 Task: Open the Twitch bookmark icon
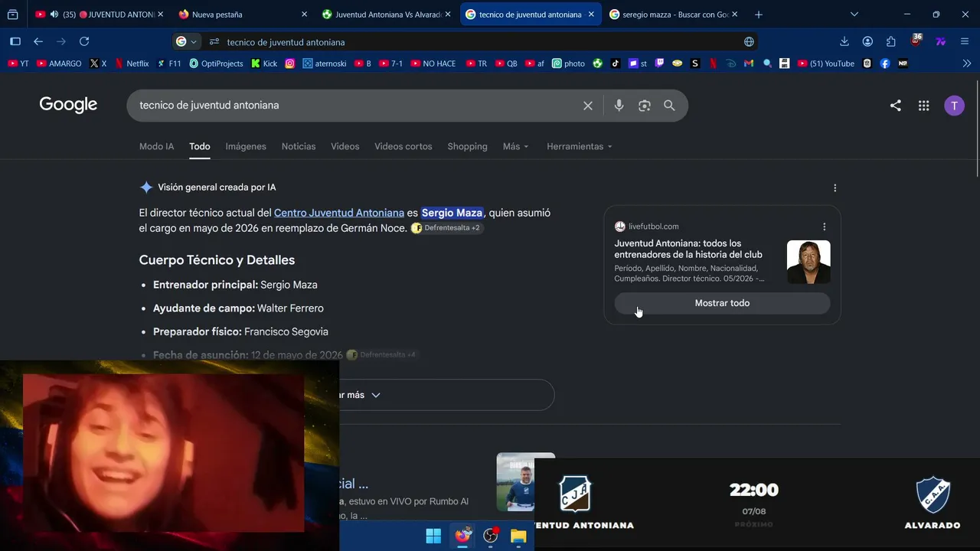659,64
